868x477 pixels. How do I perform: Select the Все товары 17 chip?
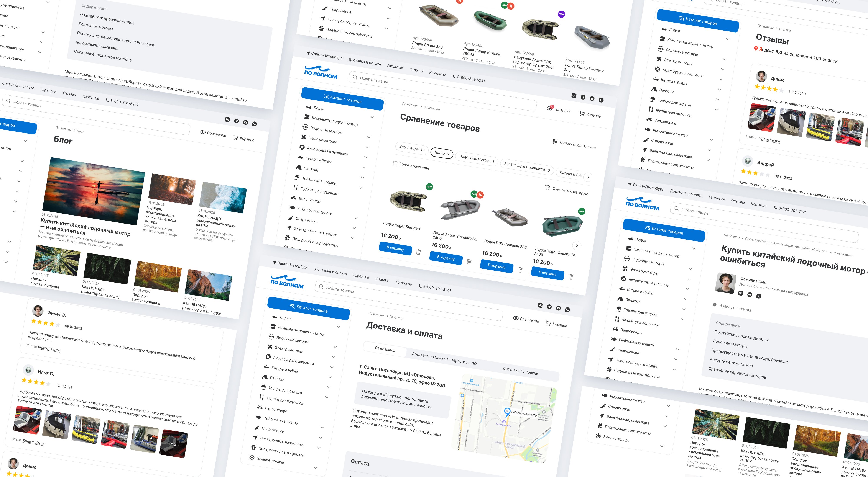(x=411, y=148)
